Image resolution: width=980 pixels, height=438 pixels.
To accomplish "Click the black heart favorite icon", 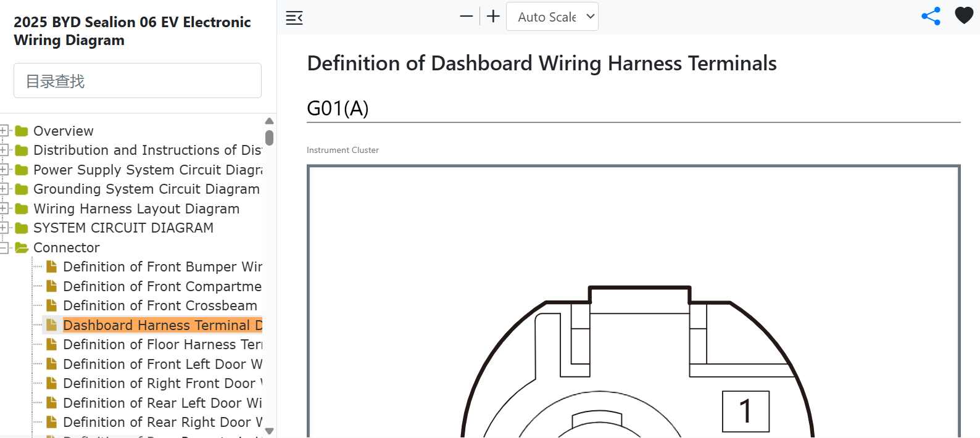I will 964,15.
